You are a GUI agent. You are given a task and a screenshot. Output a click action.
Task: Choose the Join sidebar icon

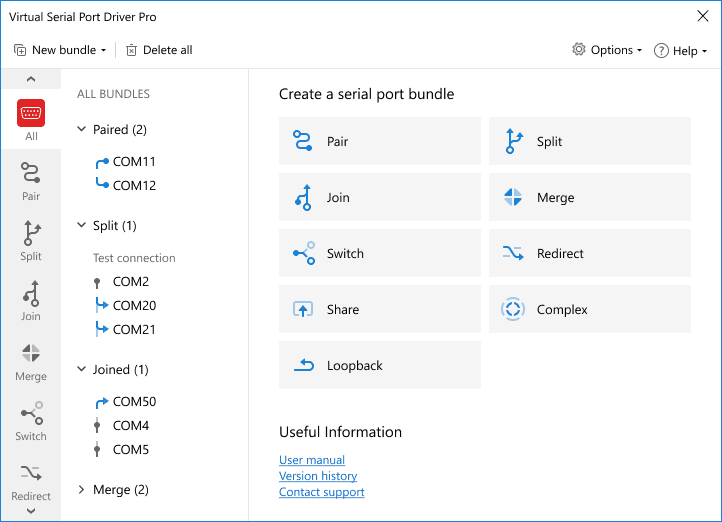[31, 300]
